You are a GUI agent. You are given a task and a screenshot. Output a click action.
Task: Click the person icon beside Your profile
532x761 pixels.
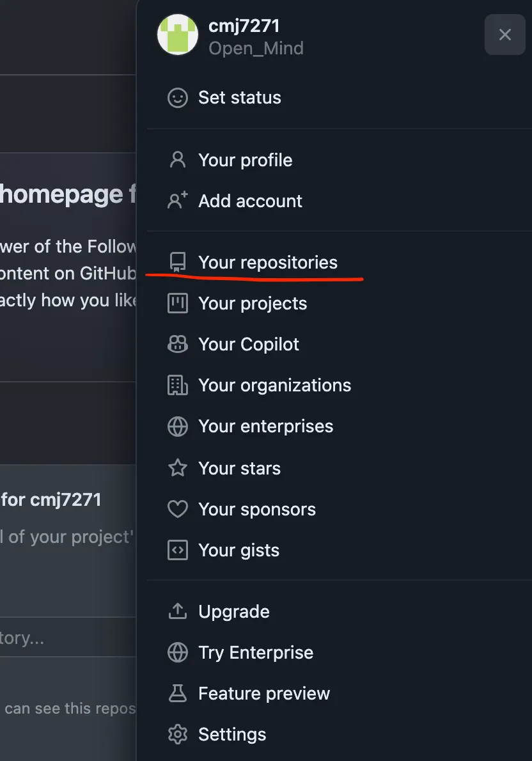pyautogui.click(x=177, y=160)
